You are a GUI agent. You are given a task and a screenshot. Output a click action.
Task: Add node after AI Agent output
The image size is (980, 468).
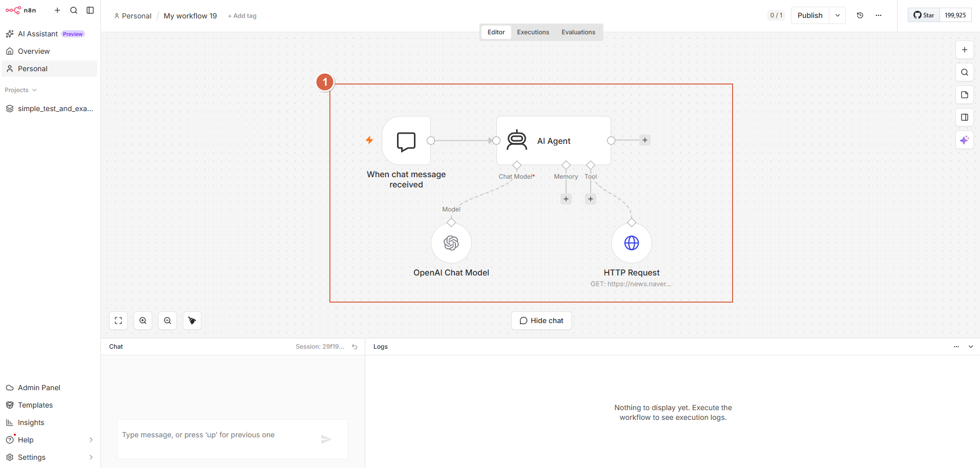(645, 140)
